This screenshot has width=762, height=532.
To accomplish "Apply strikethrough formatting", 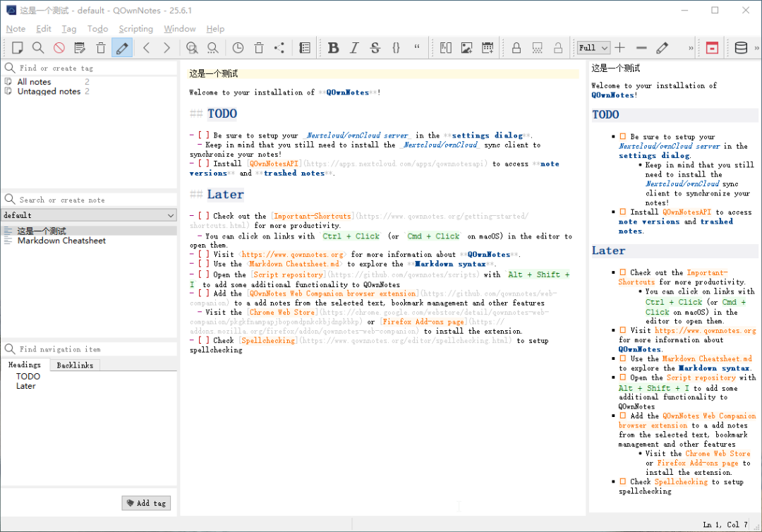I will tap(375, 47).
